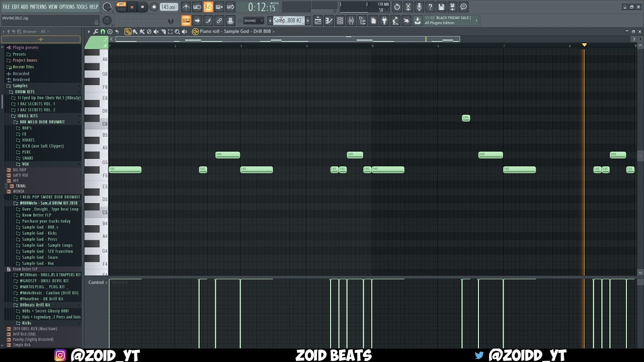This screenshot has width=644, height=362.
Task: Pause playback with the pause button
Action: (x=132, y=7)
